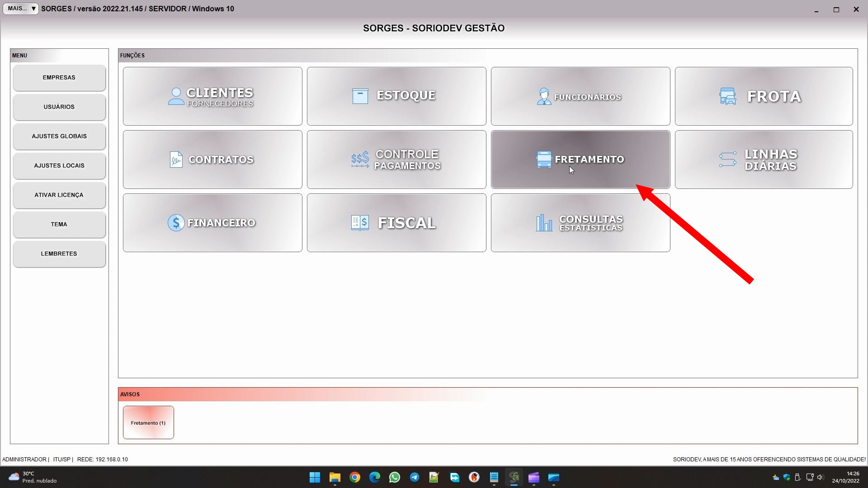Click Ativar Licença button
This screenshot has width=868, height=488.
[59, 195]
